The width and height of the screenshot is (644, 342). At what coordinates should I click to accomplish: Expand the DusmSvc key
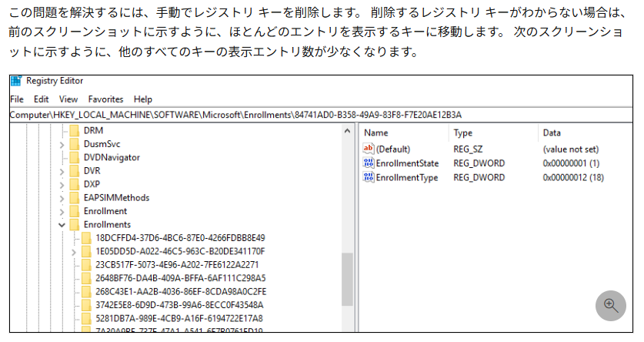[x=62, y=144]
